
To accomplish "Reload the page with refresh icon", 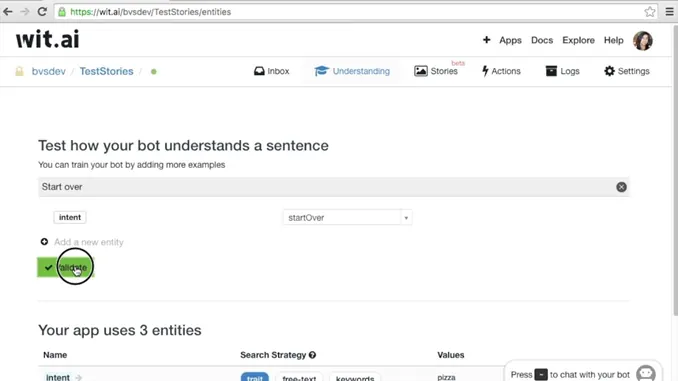I will [x=42, y=12].
